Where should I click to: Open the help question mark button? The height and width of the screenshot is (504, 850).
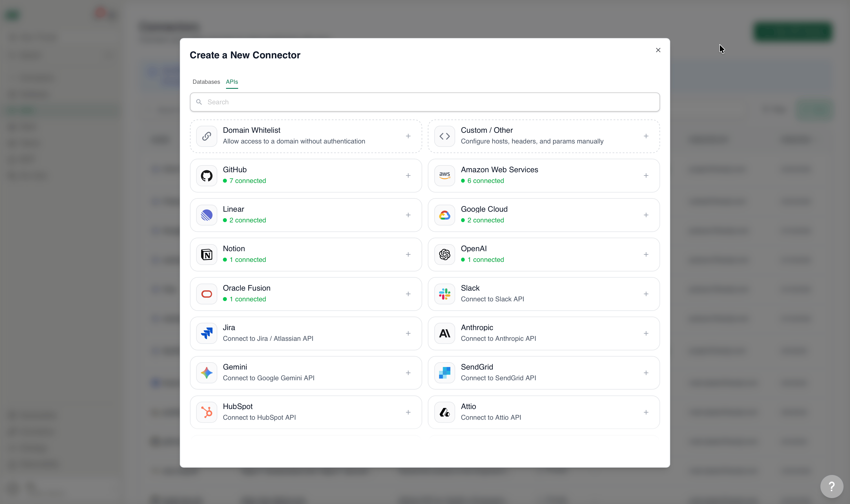pos(832,486)
